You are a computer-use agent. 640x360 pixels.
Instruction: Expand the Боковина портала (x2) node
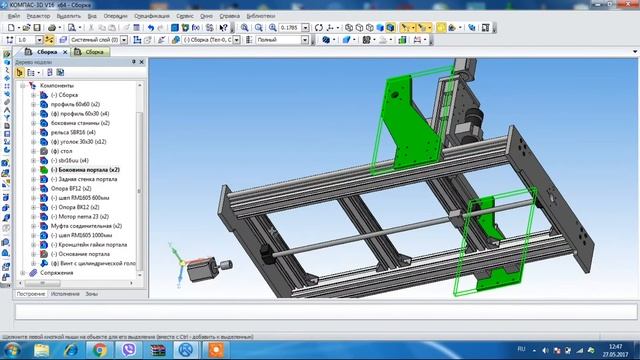coord(33,170)
